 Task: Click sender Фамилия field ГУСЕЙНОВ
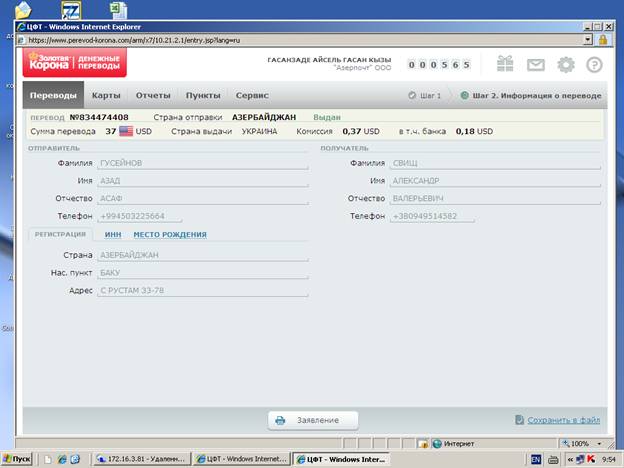tap(203, 163)
